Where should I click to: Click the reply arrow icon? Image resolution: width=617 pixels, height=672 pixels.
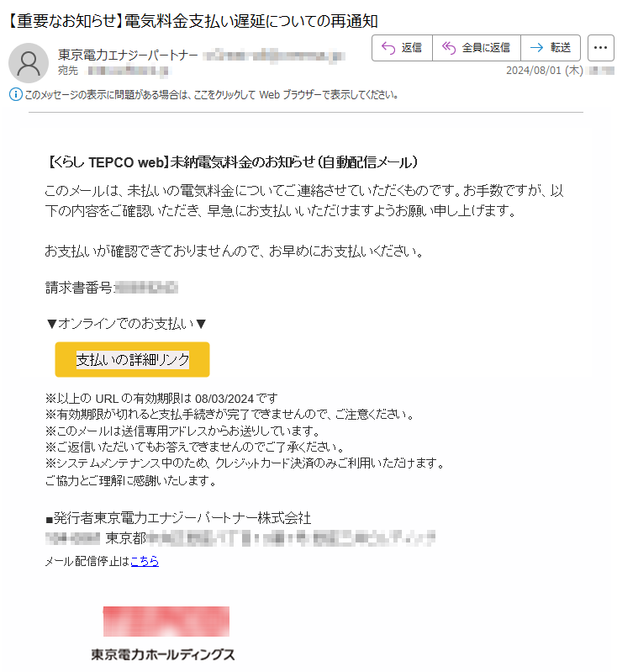click(388, 48)
